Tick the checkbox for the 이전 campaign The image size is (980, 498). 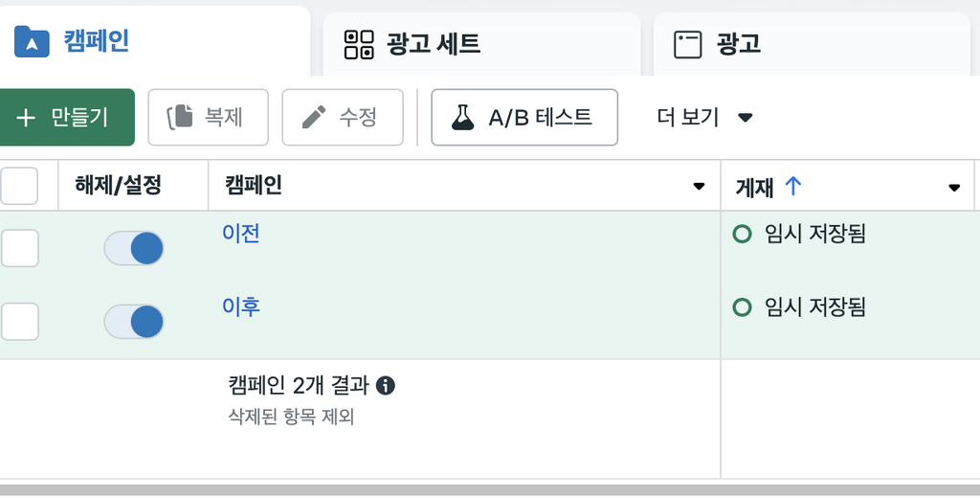[19, 248]
